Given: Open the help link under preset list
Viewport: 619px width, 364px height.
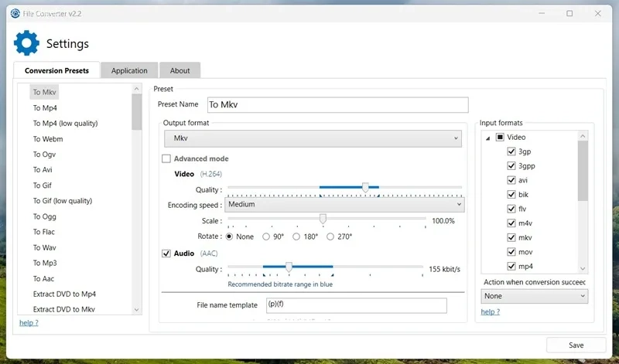Looking at the screenshot, I should coord(29,322).
